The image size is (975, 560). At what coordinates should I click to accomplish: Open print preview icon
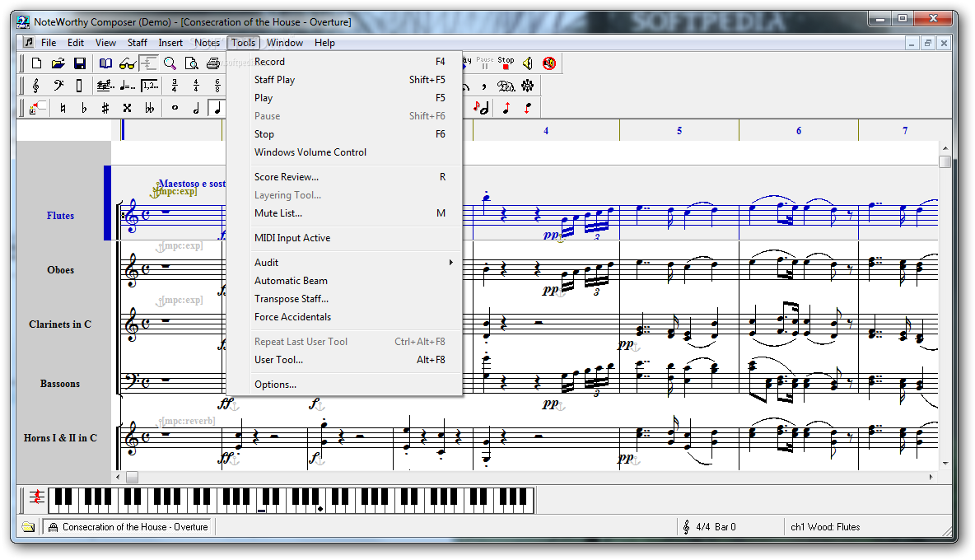192,63
